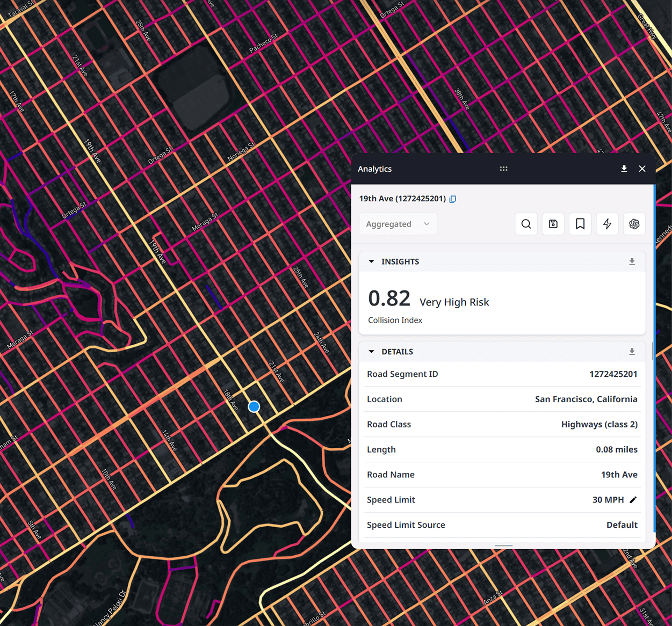The width and height of the screenshot is (672, 626).
Task: Click the San Francisco, California location value
Action: click(x=586, y=399)
